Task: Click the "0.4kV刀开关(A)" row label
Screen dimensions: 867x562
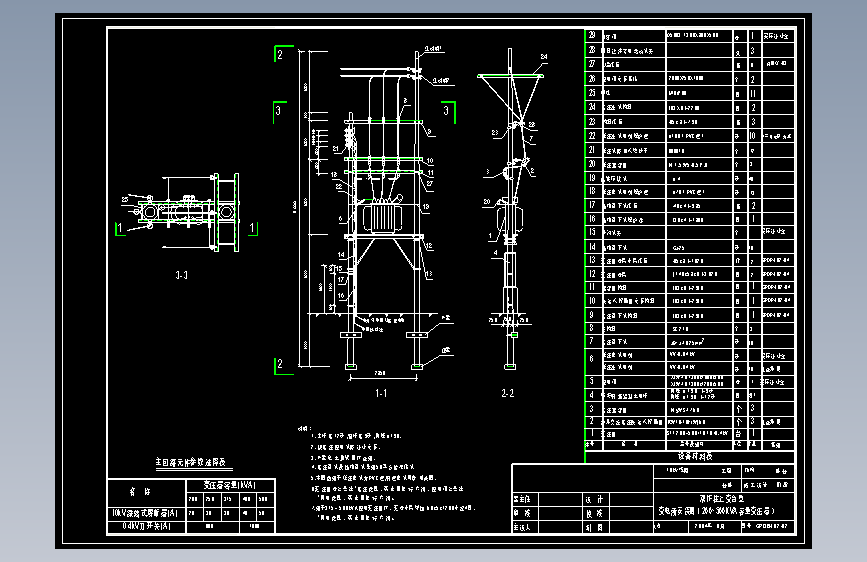Action: pos(146,525)
